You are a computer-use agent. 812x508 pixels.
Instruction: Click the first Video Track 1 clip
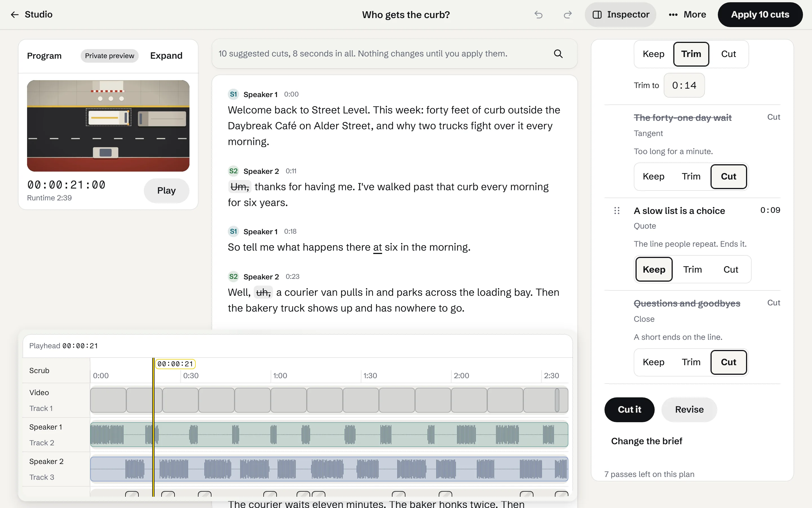pos(108,400)
